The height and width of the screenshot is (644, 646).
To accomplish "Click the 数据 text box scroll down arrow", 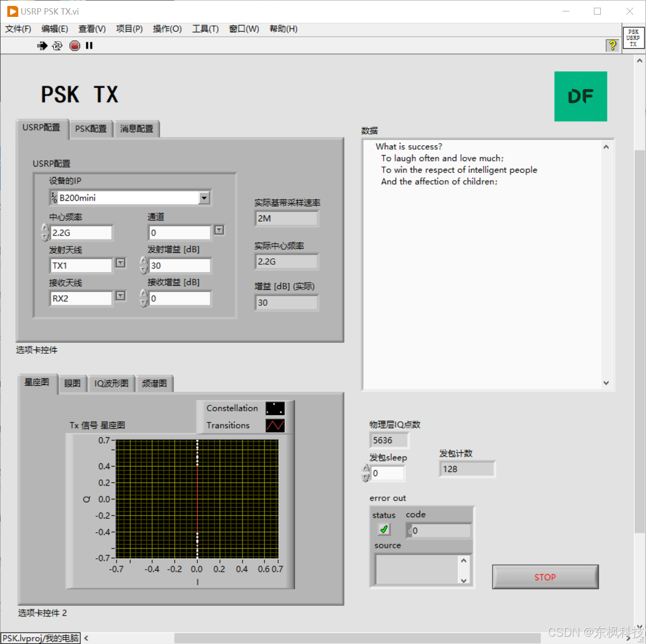I will pos(606,383).
